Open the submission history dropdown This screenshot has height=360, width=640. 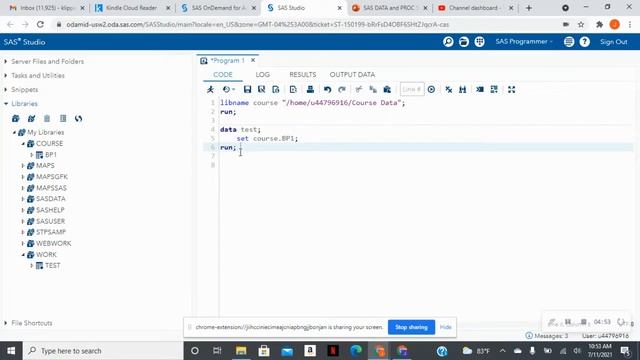[x=229, y=89]
